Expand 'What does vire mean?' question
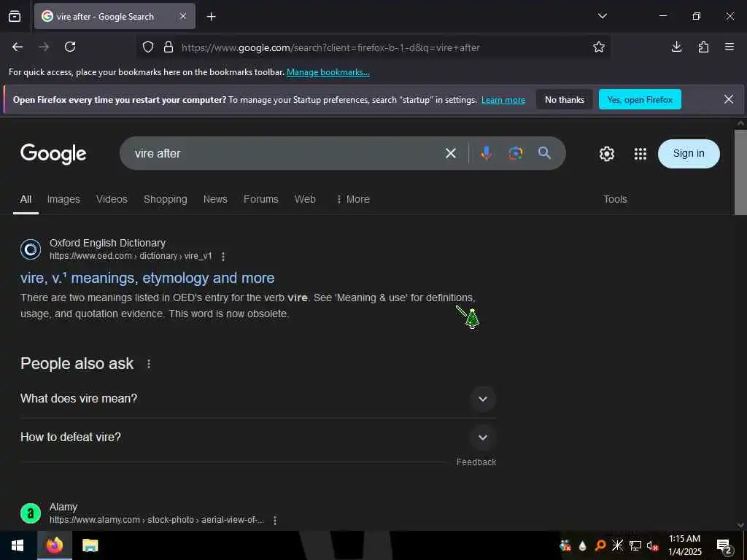747x560 pixels. pyautogui.click(x=258, y=399)
